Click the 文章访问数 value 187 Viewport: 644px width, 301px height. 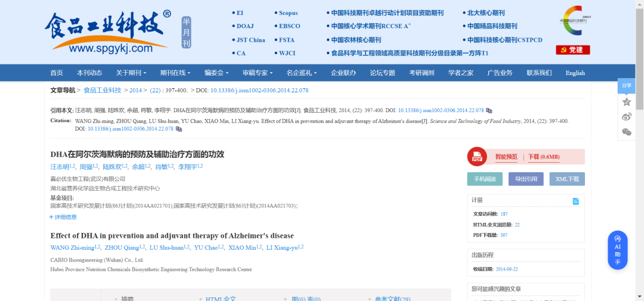504,214
